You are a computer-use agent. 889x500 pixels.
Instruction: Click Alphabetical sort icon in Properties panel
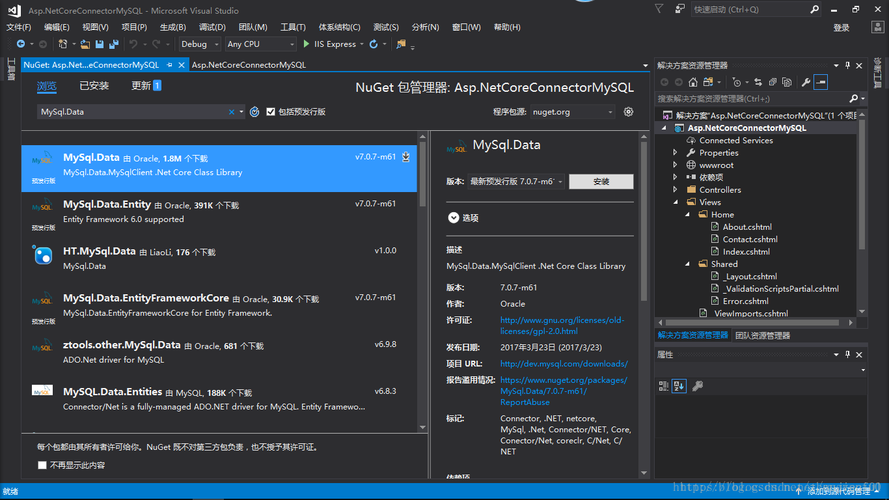679,386
